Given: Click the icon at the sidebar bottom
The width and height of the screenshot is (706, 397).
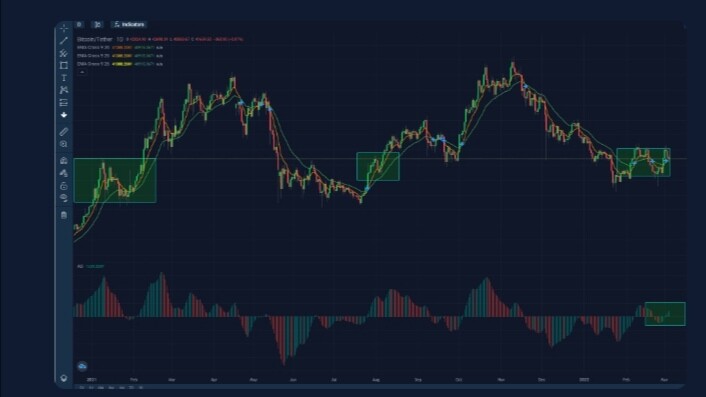Looking at the screenshot, I should pos(64,378).
